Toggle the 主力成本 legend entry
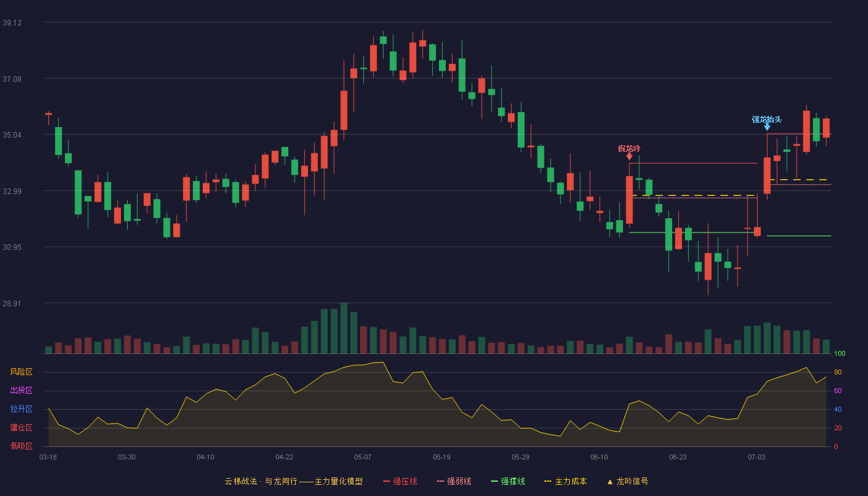This screenshot has height=496, width=868. point(565,481)
